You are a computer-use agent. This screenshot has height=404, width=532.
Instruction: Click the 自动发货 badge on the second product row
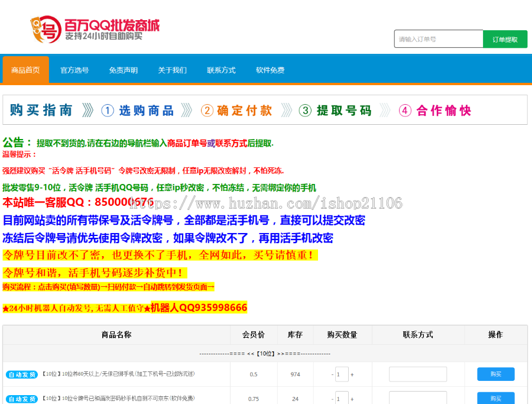tap(21, 397)
